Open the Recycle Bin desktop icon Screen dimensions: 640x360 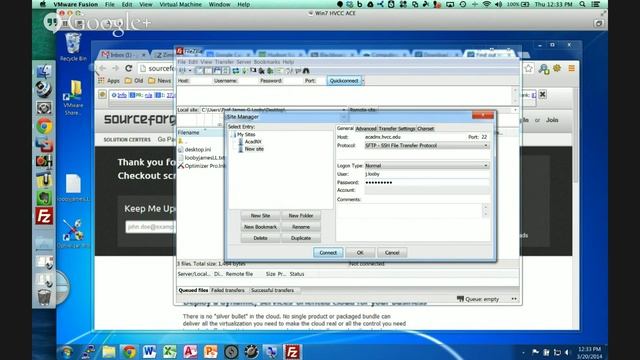pos(73,47)
